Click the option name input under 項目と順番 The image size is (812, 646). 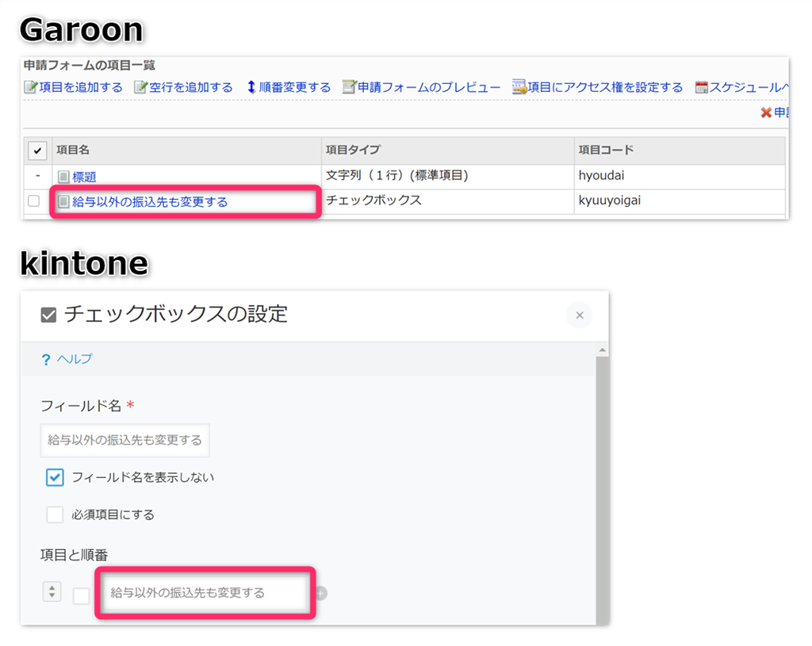pyautogui.click(x=205, y=593)
